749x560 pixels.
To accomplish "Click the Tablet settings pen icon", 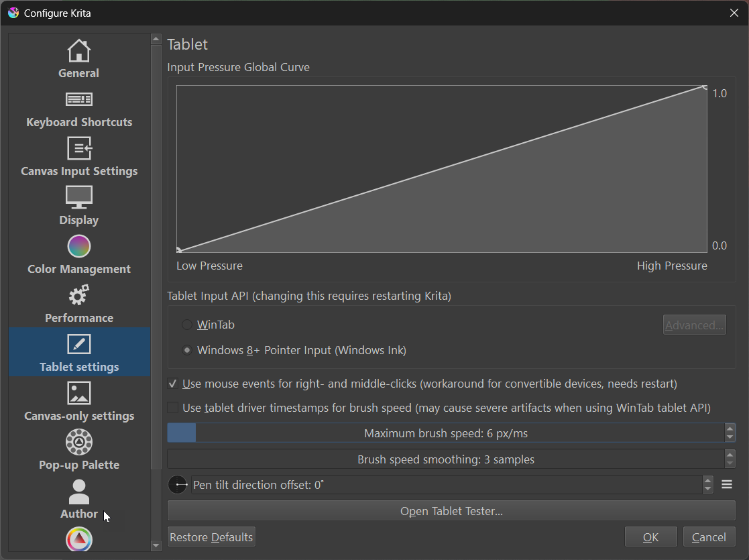I will click(x=79, y=344).
